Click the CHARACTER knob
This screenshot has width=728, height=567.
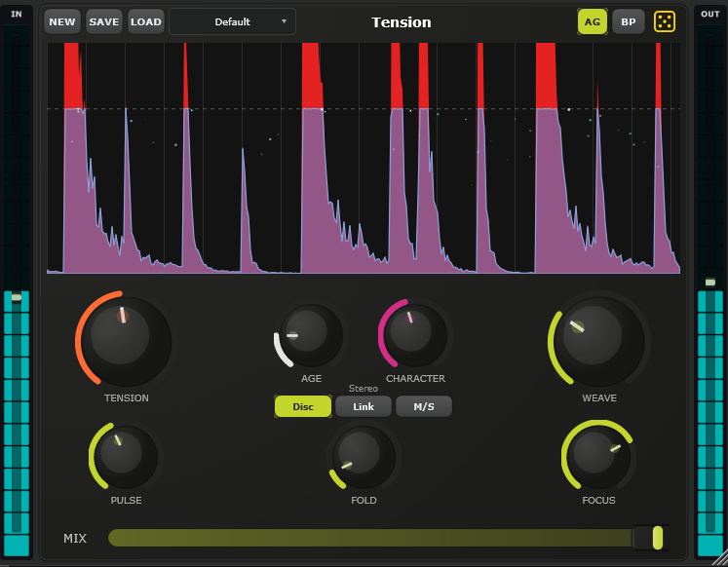pos(414,332)
